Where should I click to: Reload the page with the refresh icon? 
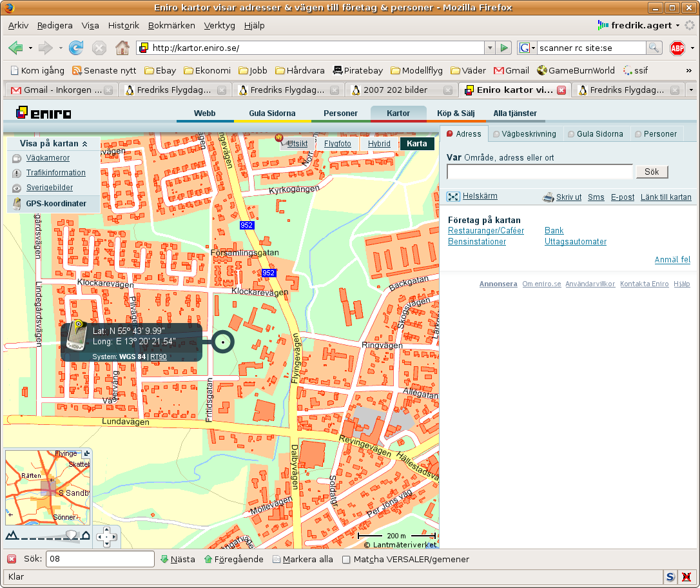tap(76, 48)
